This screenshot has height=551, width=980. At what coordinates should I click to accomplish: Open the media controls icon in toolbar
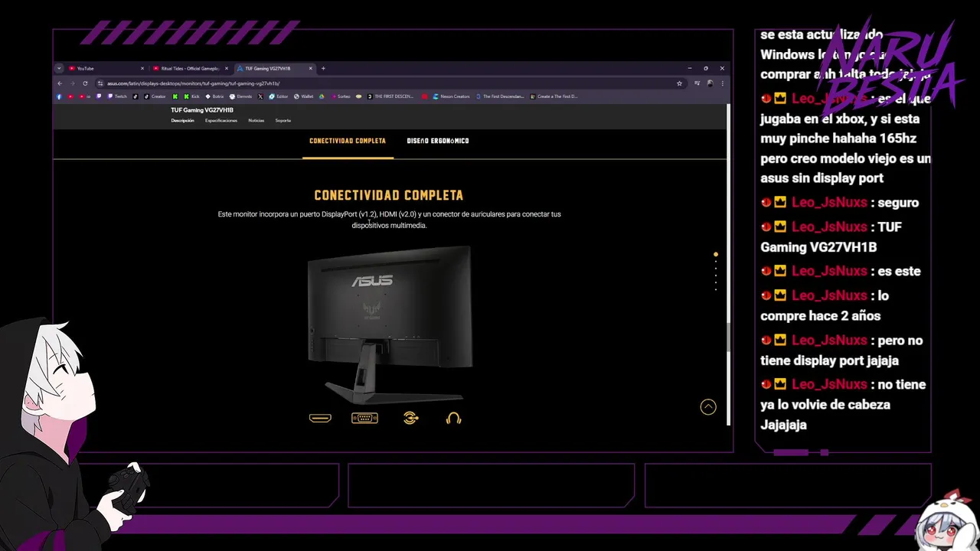(697, 83)
